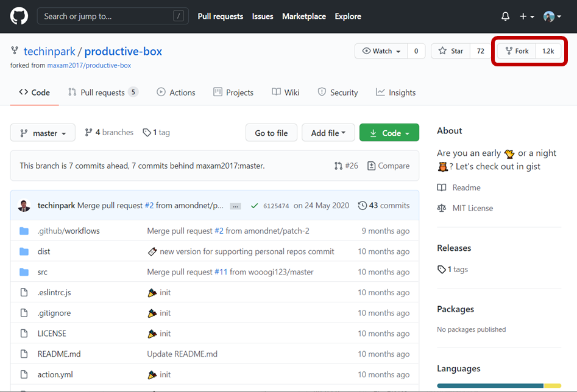
Task: Open the plus create-new menu
Action: click(526, 16)
